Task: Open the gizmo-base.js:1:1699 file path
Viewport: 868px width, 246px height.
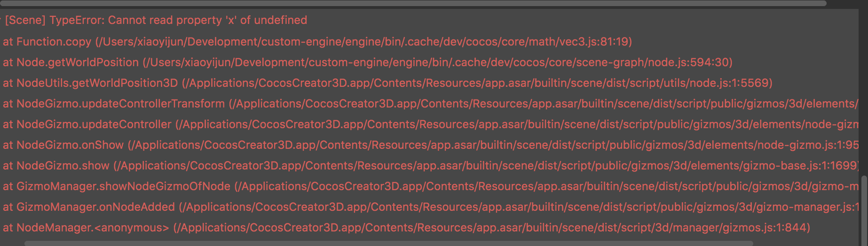Action: click(x=485, y=166)
